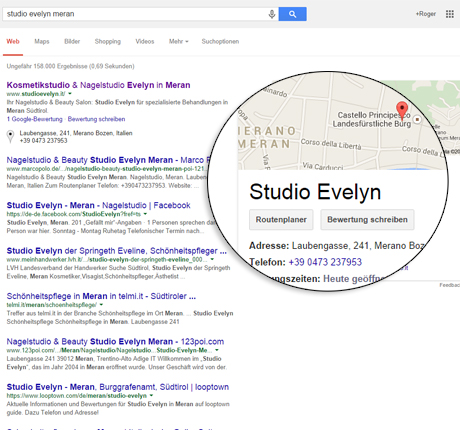Screen dimensions: 460x430
Task: Open the Nagelstudio & Beauty Studio Evelyn Meran Marco result
Action: tap(108, 160)
